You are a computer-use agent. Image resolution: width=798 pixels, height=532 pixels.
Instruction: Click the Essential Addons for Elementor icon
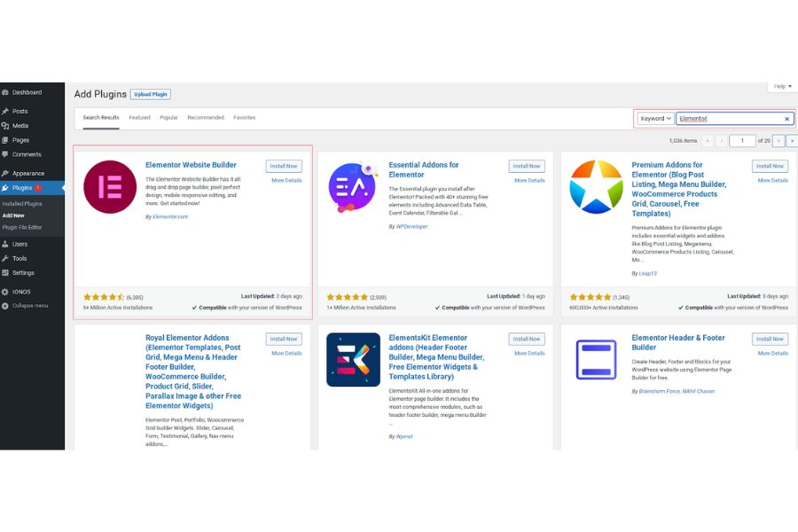click(353, 187)
